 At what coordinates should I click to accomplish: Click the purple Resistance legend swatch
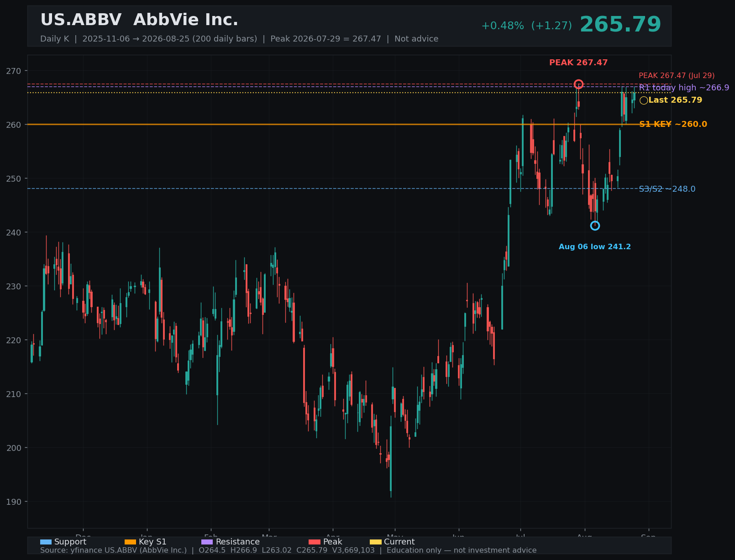pyautogui.click(x=207, y=542)
